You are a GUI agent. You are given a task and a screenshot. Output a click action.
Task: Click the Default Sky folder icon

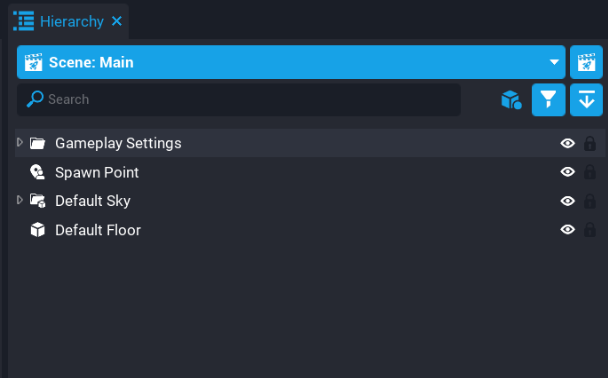click(38, 201)
